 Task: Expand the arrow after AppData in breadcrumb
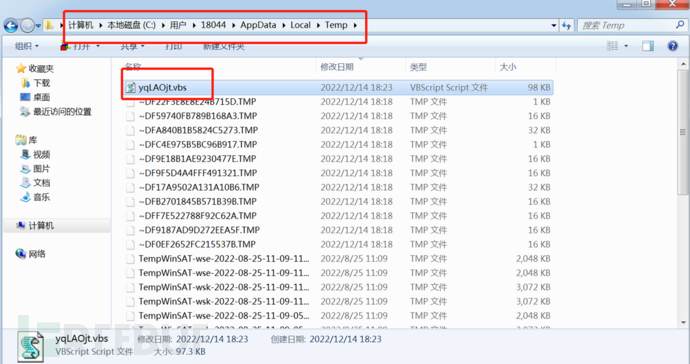pos(284,25)
